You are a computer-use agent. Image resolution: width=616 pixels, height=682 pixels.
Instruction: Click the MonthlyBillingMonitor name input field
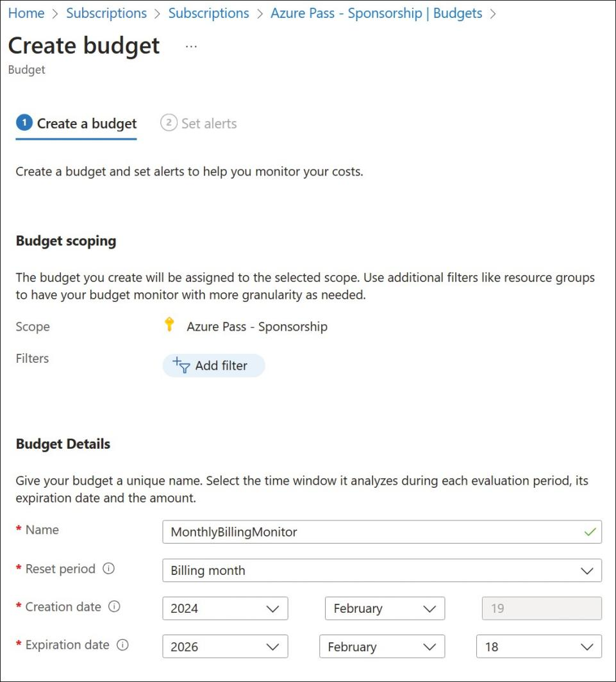tap(382, 531)
